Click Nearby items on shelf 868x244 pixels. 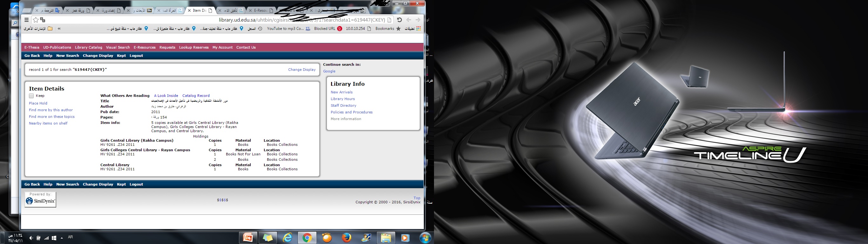pyautogui.click(x=48, y=124)
